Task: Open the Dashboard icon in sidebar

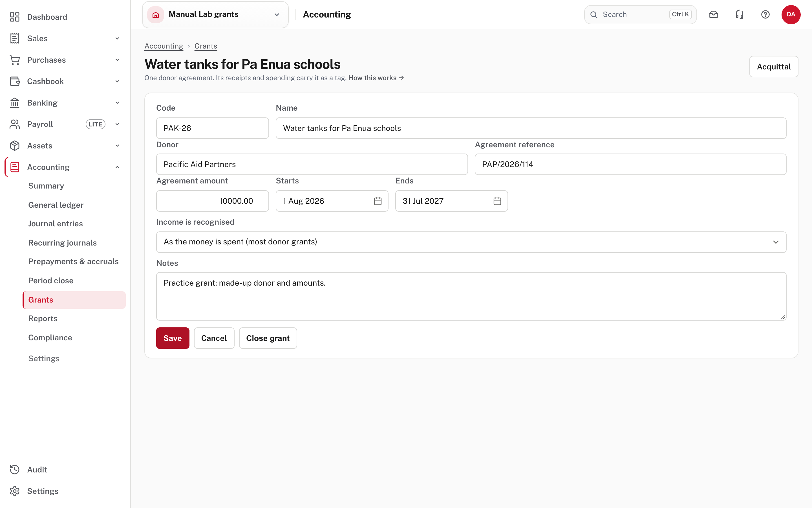Action: 14,17
